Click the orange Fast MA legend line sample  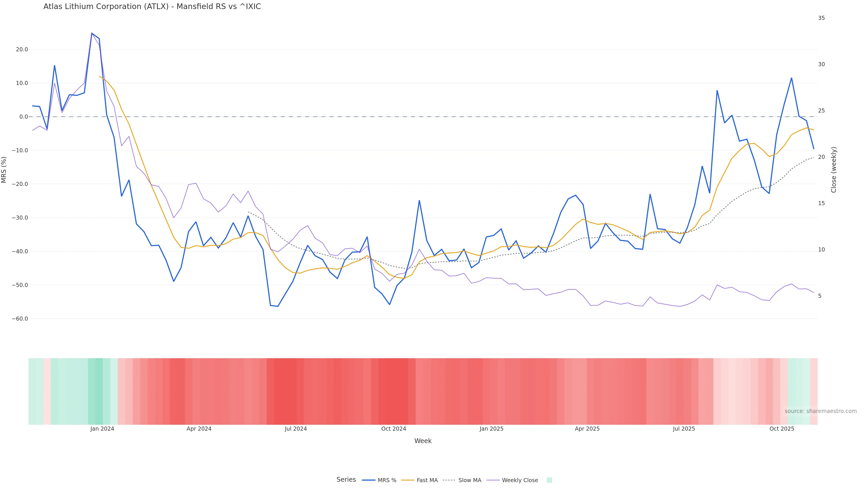coord(408,480)
